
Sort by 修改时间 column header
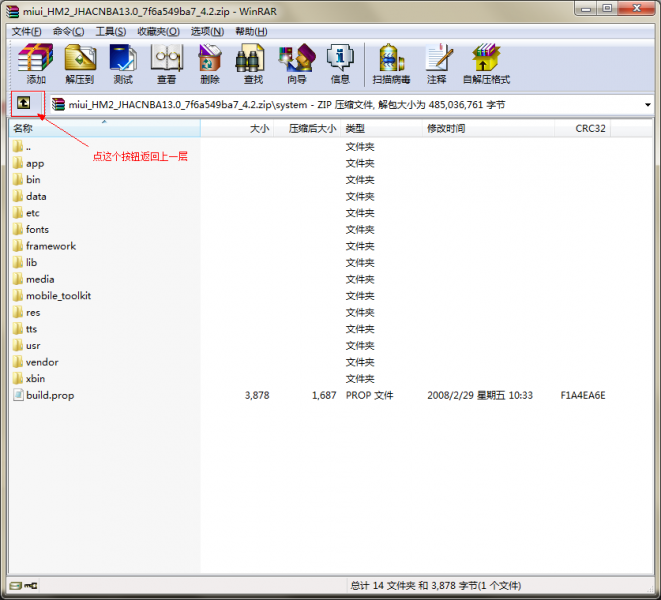(488, 129)
